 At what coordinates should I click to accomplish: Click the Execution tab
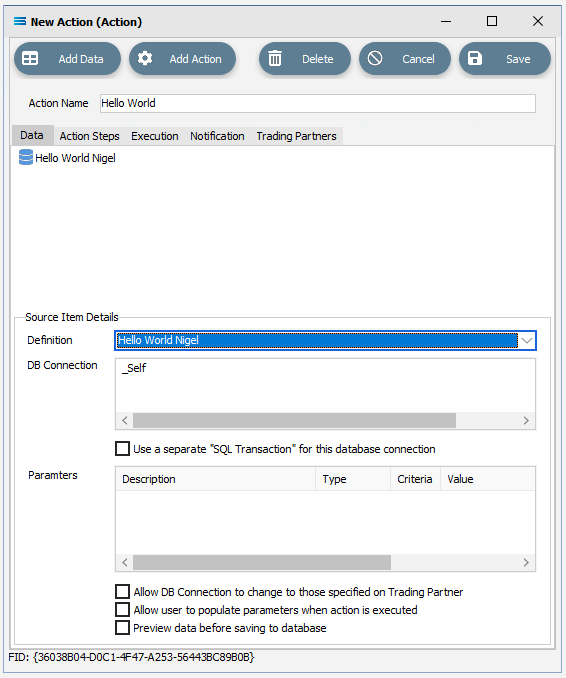click(155, 136)
